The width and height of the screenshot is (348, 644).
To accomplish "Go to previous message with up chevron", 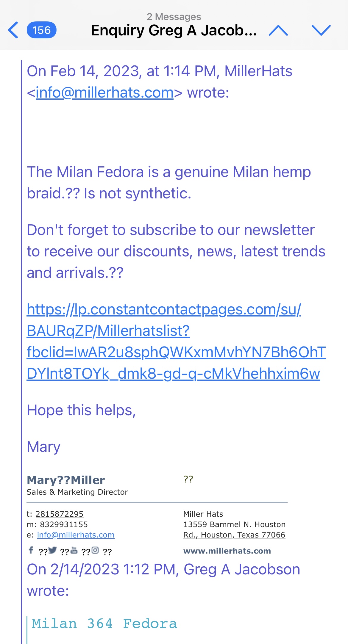I will [278, 30].
